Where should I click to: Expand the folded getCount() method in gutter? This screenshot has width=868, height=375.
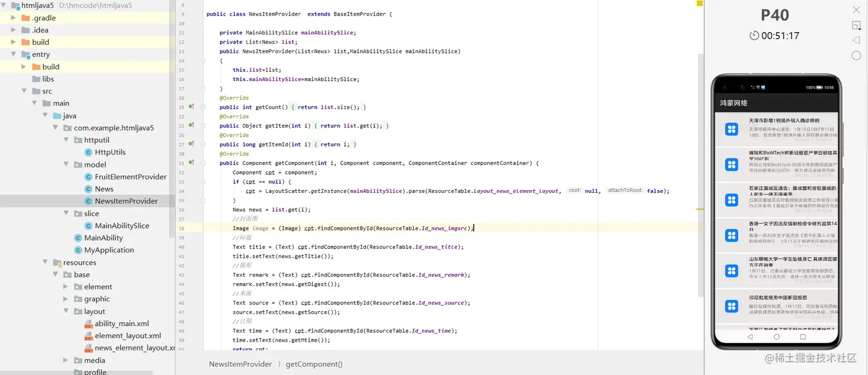point(203,107)
